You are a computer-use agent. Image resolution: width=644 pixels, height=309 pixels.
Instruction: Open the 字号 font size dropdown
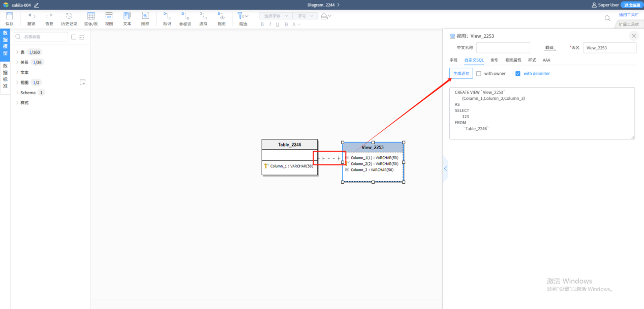tap(305, 16)
